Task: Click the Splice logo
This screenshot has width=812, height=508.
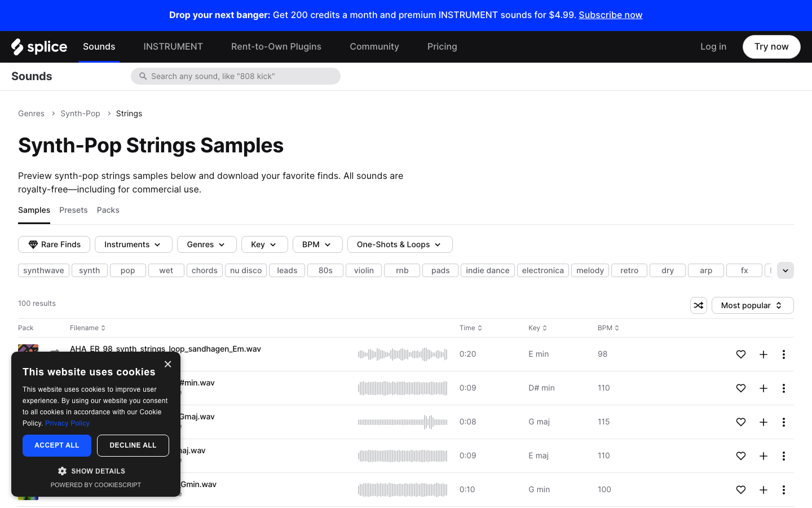Action: pos(39,47)
